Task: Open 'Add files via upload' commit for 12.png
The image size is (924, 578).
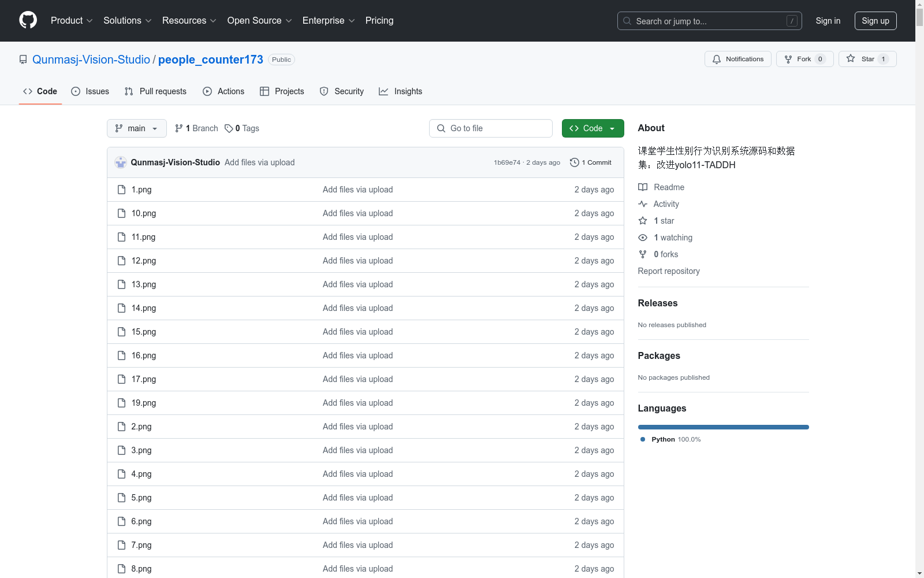Action: (357, 261)
